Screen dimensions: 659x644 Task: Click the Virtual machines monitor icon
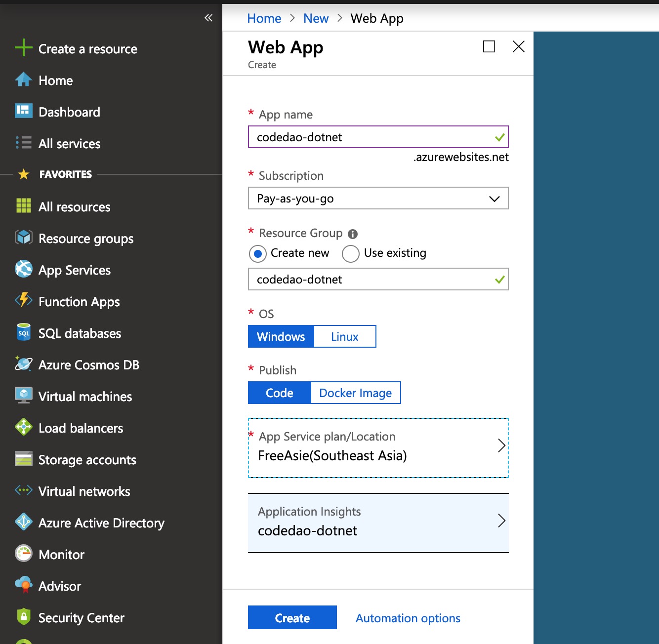click(x=23, y=396)
